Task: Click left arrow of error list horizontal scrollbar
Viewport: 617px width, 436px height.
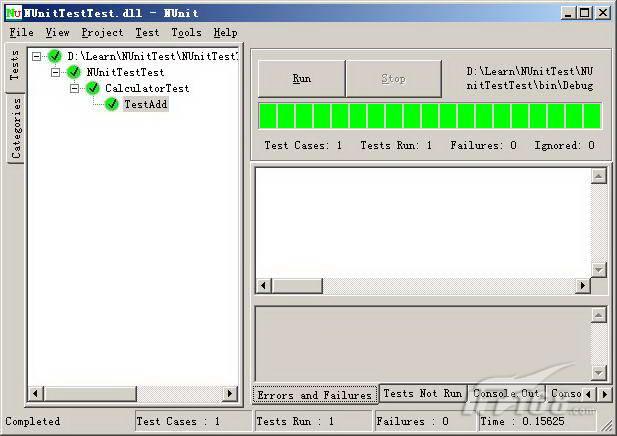Action: [263, 286]
